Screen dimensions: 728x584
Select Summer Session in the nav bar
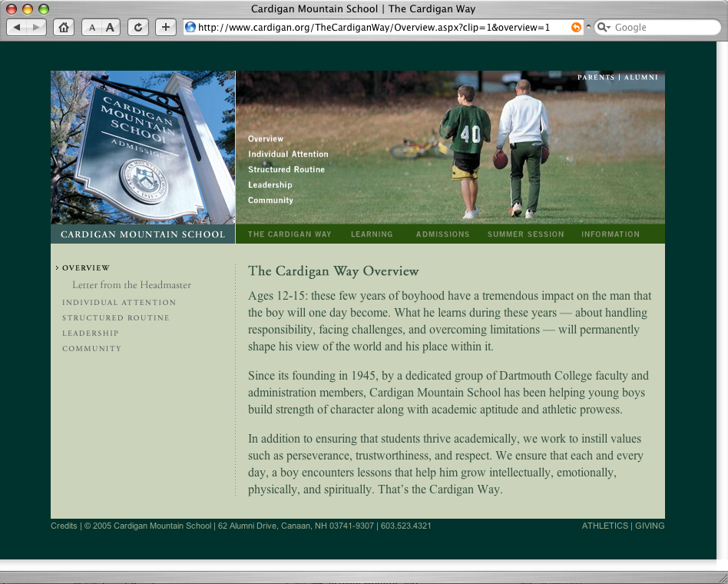point(525,234)
